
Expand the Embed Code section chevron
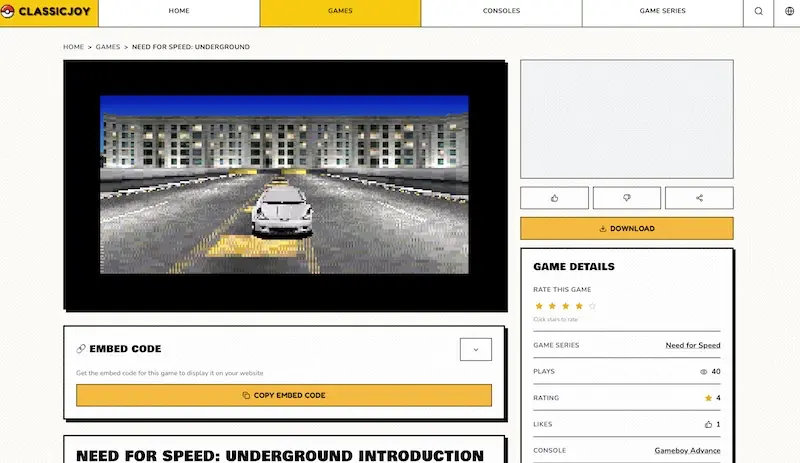coord(476,350)
